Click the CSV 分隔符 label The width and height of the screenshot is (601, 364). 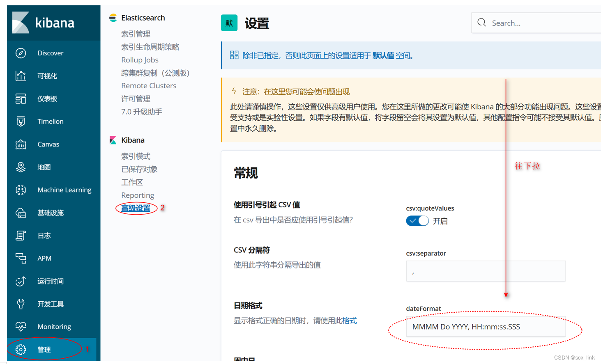[252, 250]
